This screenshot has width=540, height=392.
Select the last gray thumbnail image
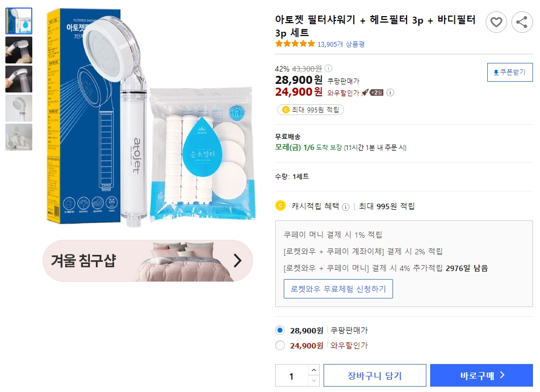18,137
